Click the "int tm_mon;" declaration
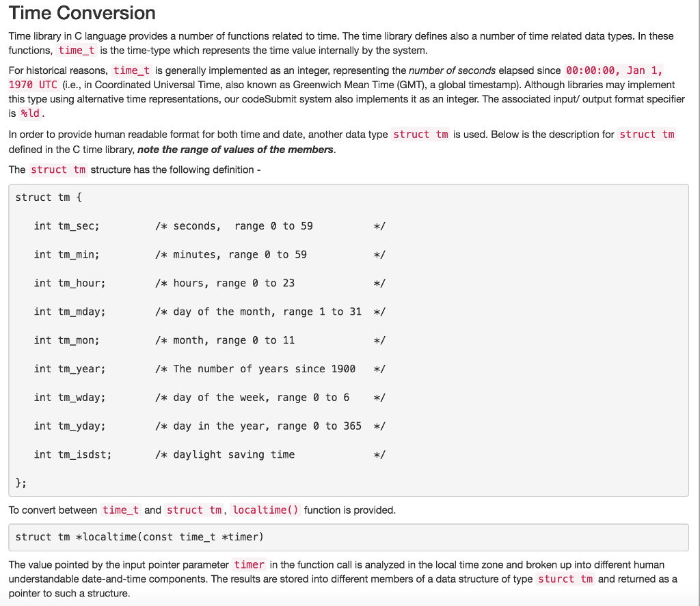 [66, 340]
